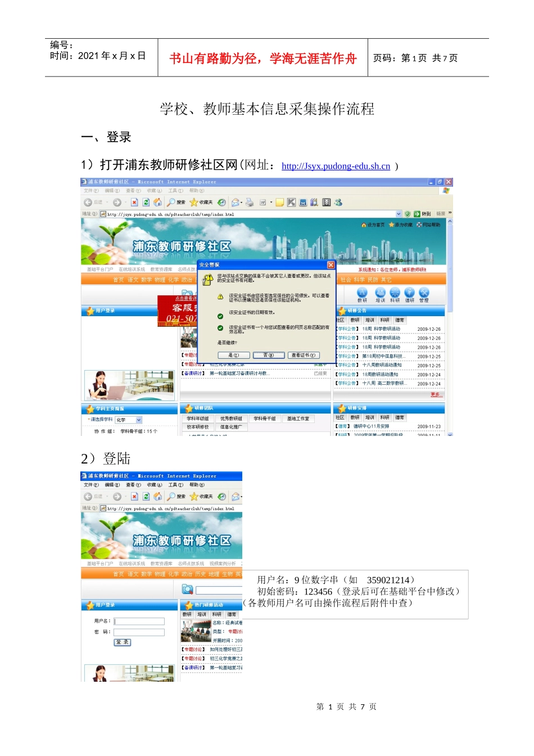This screenshot has height=756, width=534.
Task: Expand the 化学 subject dropdown
Action: pyautogui.click(x=139, y=420)
